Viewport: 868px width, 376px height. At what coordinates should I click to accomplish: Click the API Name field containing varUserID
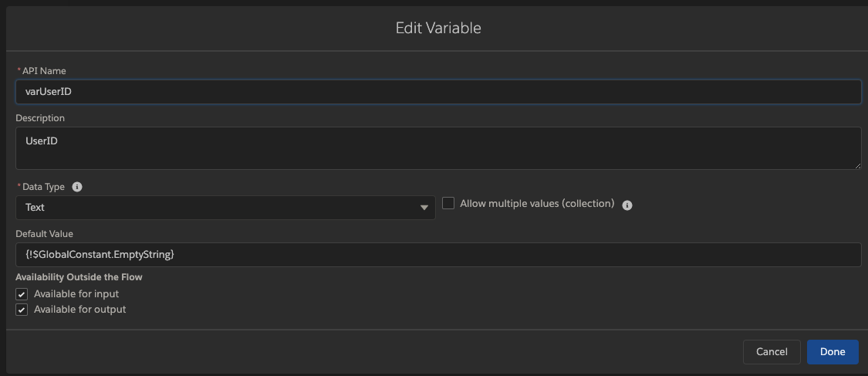[x=437, y=92]
